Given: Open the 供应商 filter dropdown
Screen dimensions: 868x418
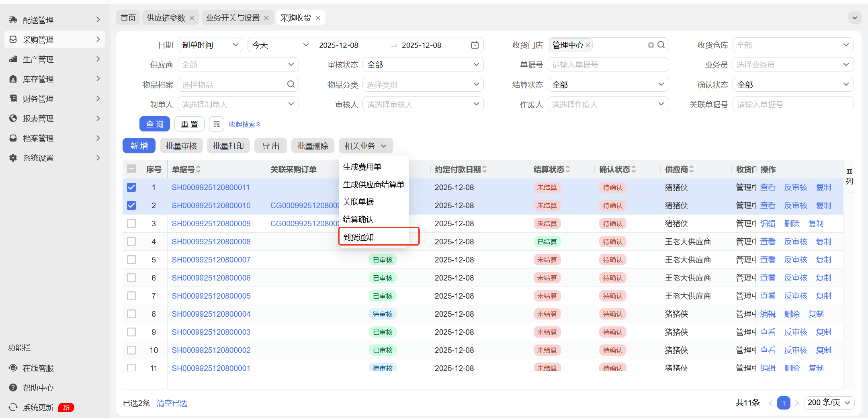Looking at the screenshot, I should (x=238, y=65).
